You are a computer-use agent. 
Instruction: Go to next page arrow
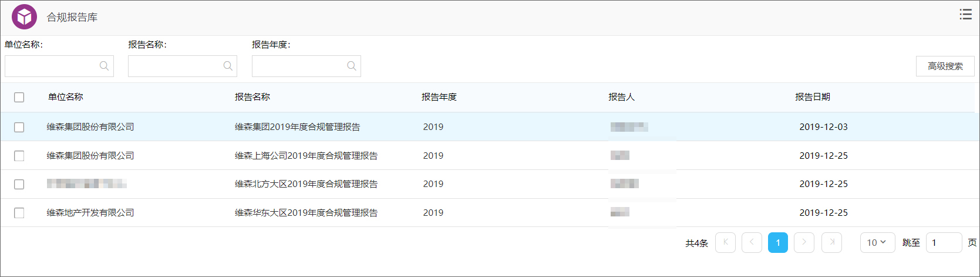804,242
